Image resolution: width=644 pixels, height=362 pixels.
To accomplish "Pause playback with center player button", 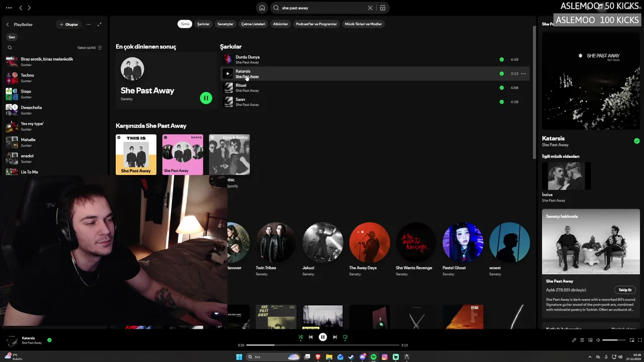I will click(323, 337).
